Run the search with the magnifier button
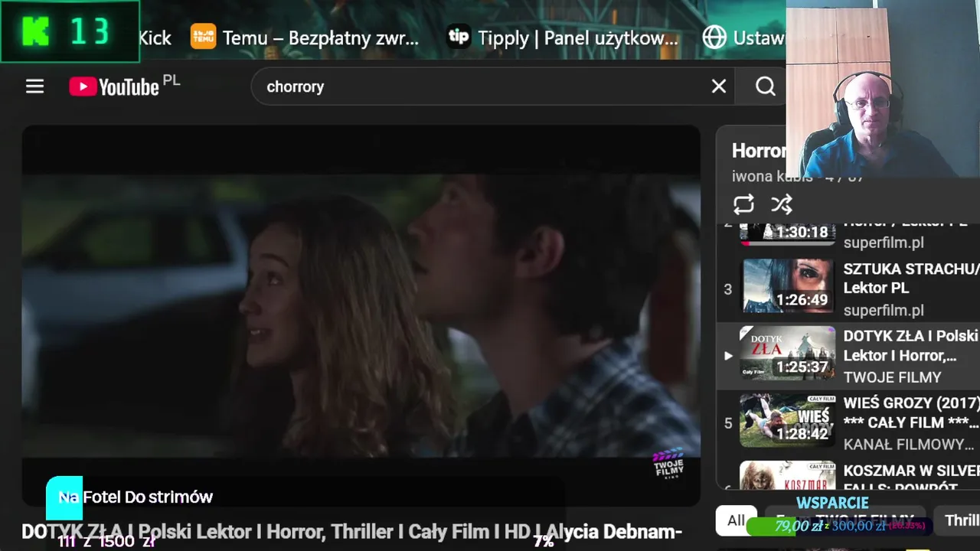The width and height of the screenshot is (980, 551). point(765,86)
